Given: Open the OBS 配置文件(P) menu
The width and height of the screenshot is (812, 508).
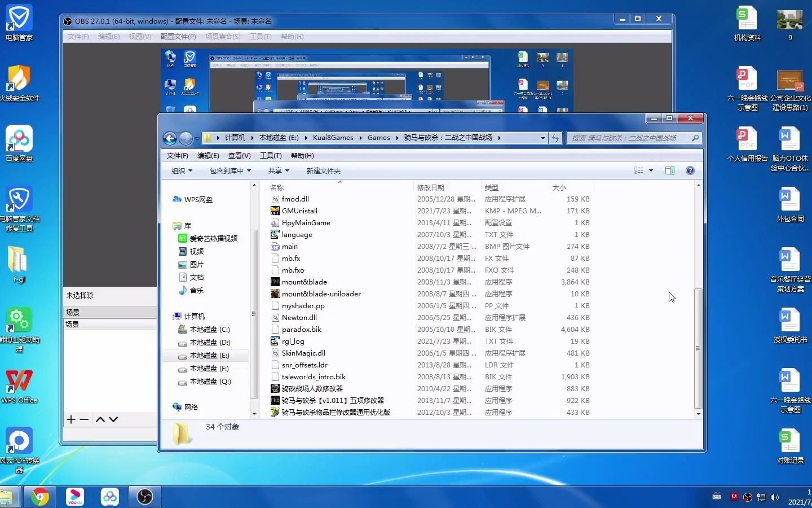Looking at the screenshot, I should (x=178, y=37).
